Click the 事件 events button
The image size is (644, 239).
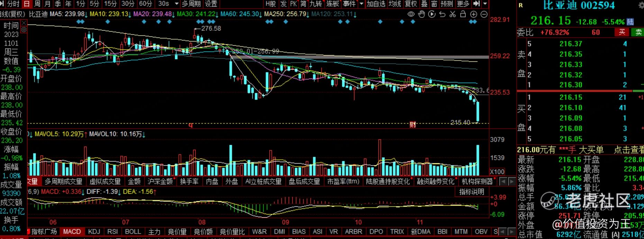pos(350,4)
